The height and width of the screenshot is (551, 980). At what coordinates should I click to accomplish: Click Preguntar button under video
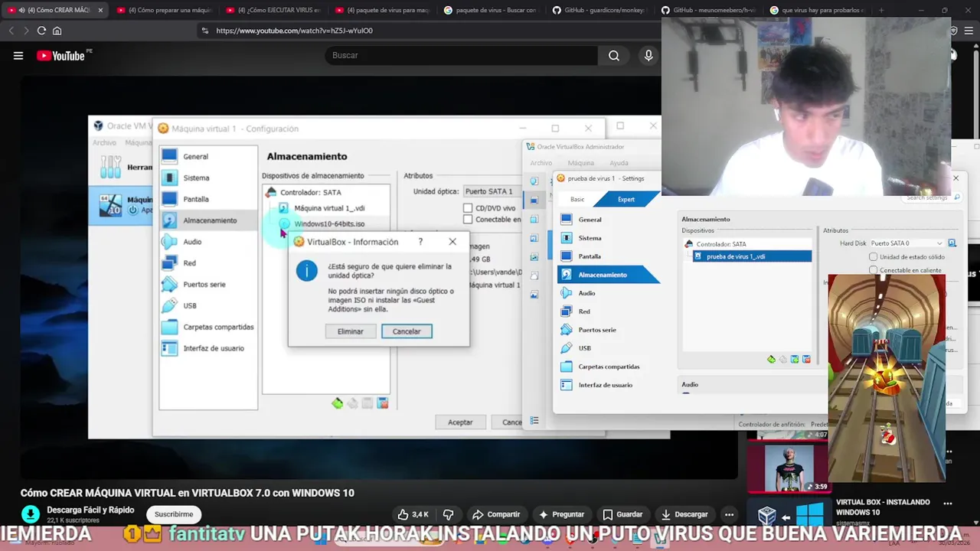tap(561, 514)
